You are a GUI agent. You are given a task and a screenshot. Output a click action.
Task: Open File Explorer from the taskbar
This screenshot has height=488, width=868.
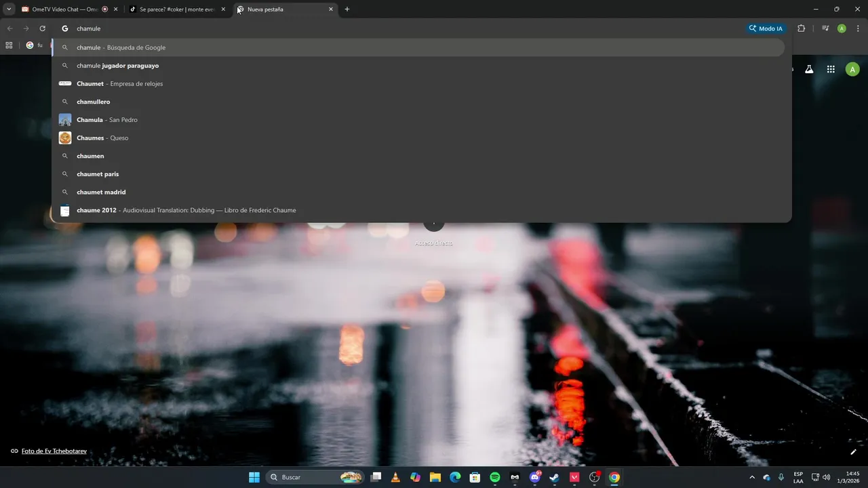[435, 477]
